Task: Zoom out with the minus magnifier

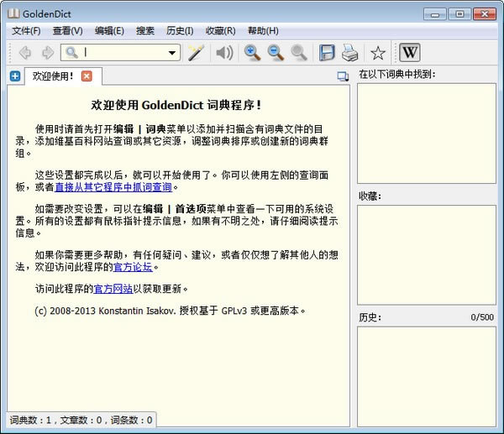Action: 276,53
